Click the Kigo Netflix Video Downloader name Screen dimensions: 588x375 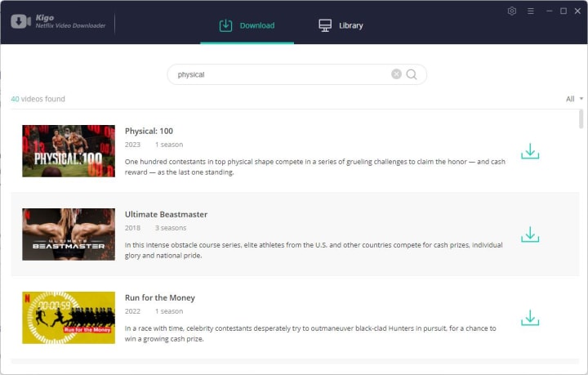(x=70, y=22)
